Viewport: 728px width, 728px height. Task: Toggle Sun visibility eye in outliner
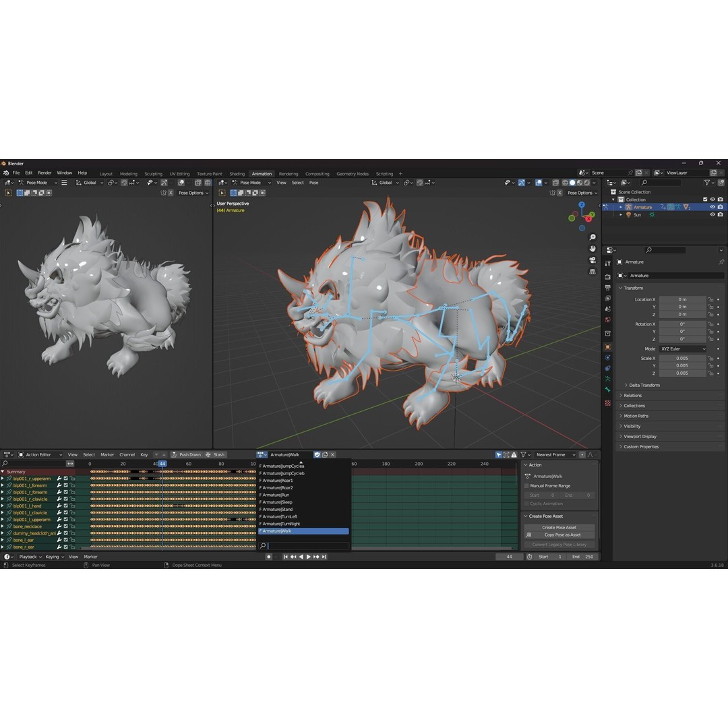712,214
